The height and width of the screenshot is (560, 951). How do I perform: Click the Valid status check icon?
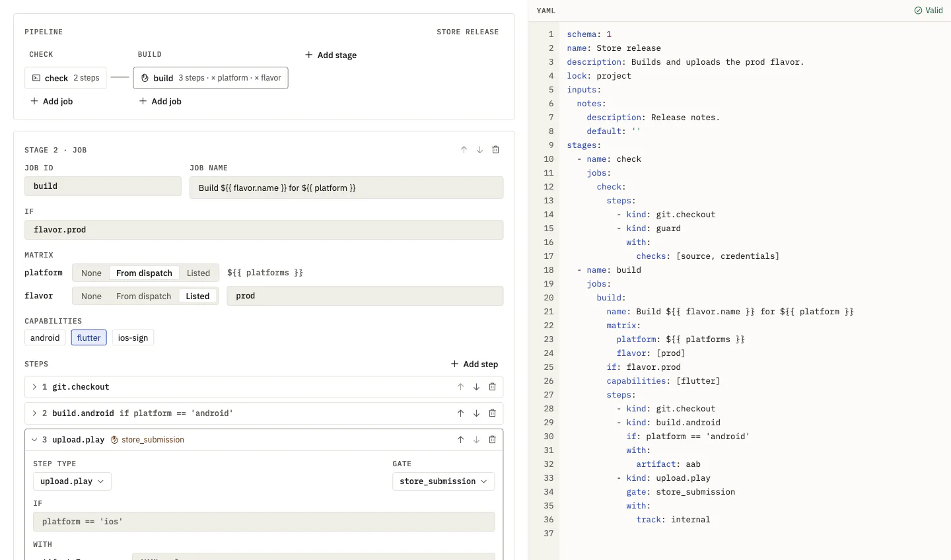click(918, 11)
